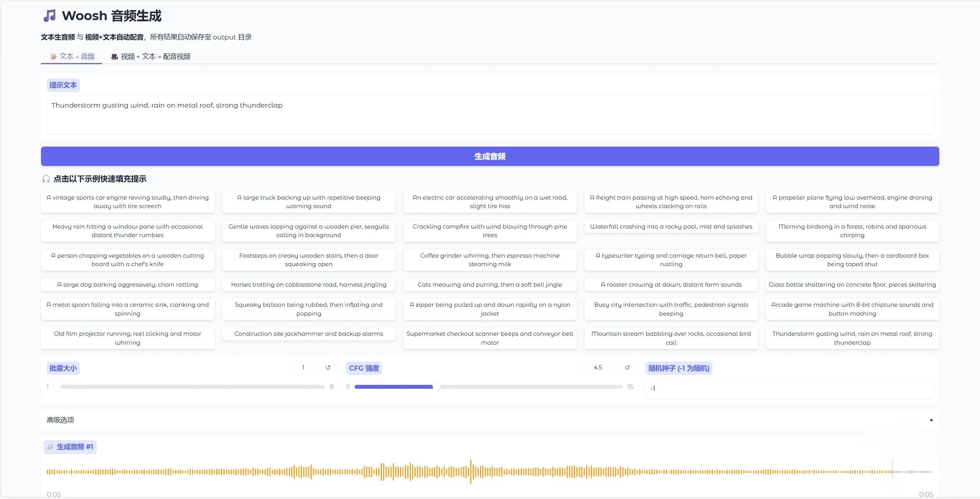Pick the waterfall crashing into rocky pool example

tap(671, 227)
